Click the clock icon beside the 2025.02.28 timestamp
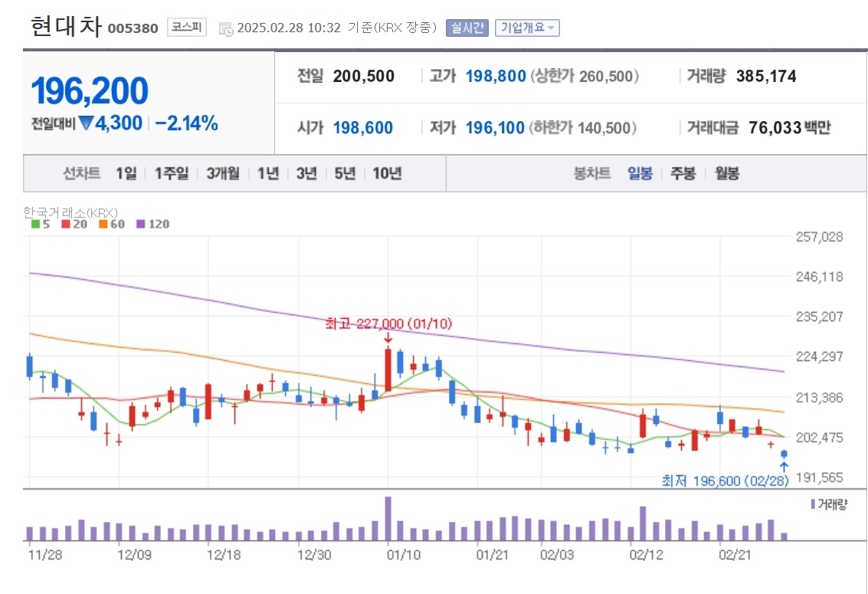This screenshot has width=868, height=594. coord(226,29)
